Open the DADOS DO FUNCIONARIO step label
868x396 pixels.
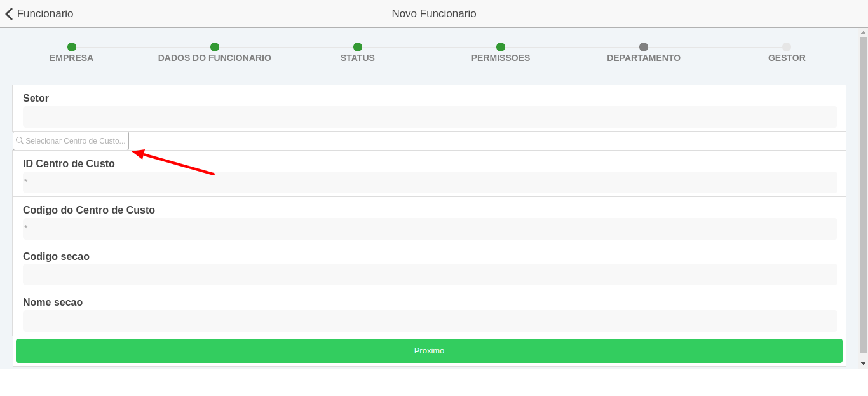coord(214,58)
